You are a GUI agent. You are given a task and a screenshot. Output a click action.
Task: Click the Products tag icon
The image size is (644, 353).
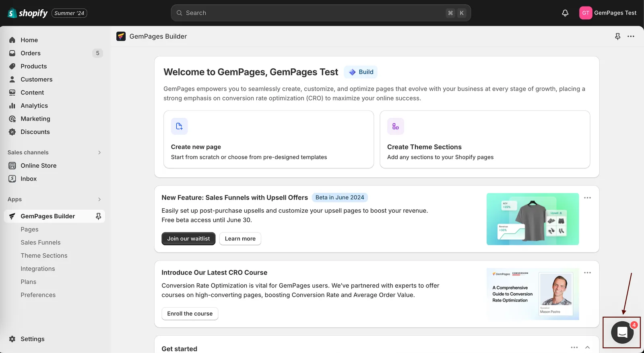12,66
